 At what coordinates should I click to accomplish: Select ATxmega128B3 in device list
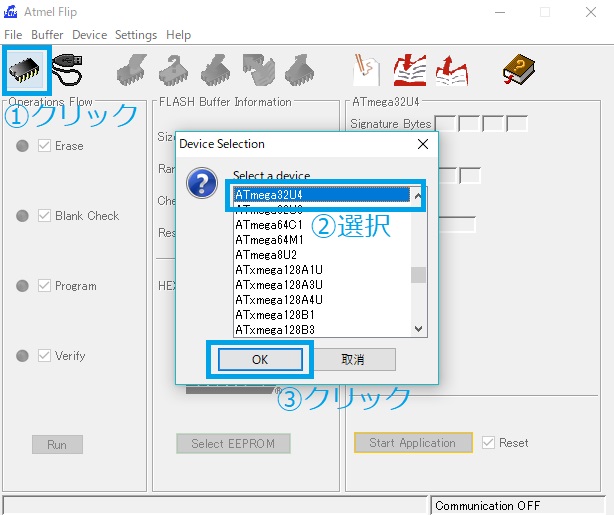(x=322, y=329)
